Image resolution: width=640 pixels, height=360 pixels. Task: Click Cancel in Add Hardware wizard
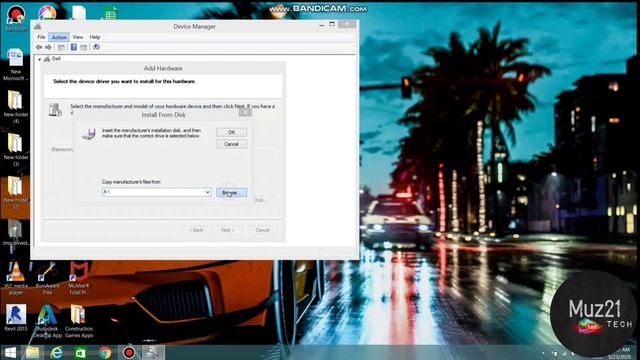pos(262,230)
